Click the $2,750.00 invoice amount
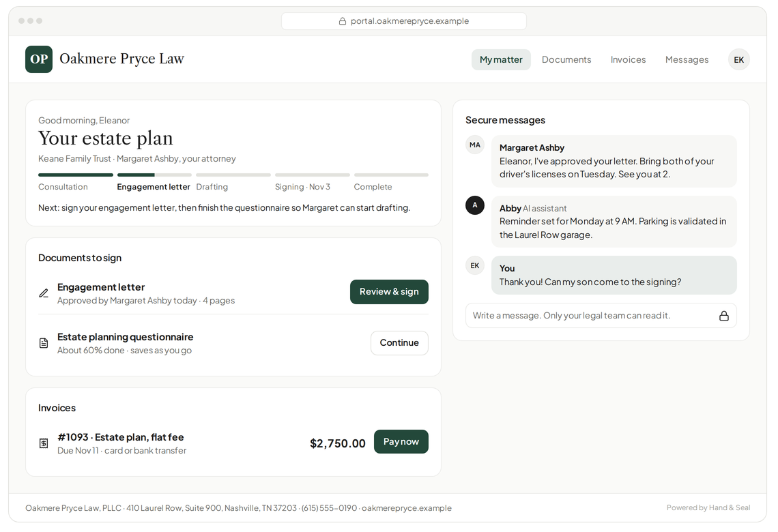The image size is (778, 532). pyautogui.click(x=337, y=443)
